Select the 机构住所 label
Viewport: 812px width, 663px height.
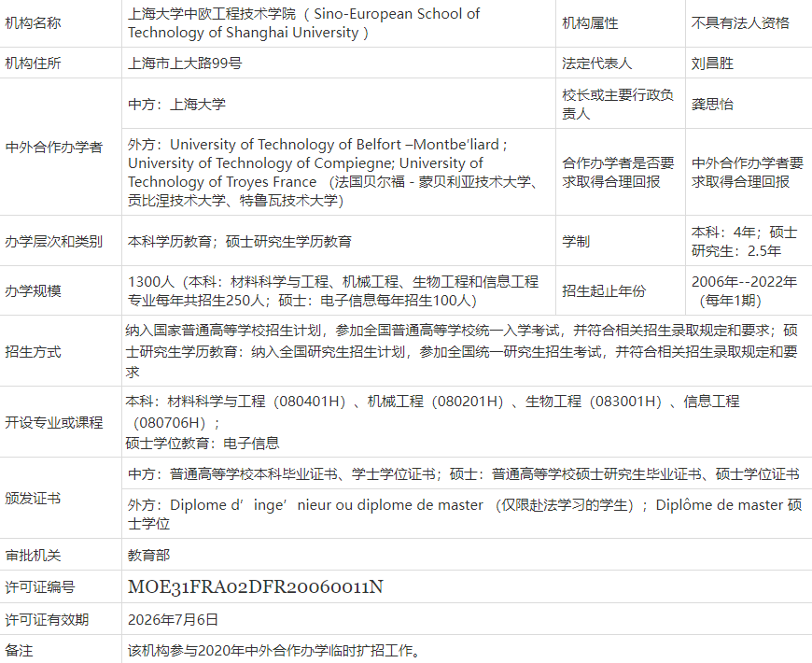click(x=34, y=63)
